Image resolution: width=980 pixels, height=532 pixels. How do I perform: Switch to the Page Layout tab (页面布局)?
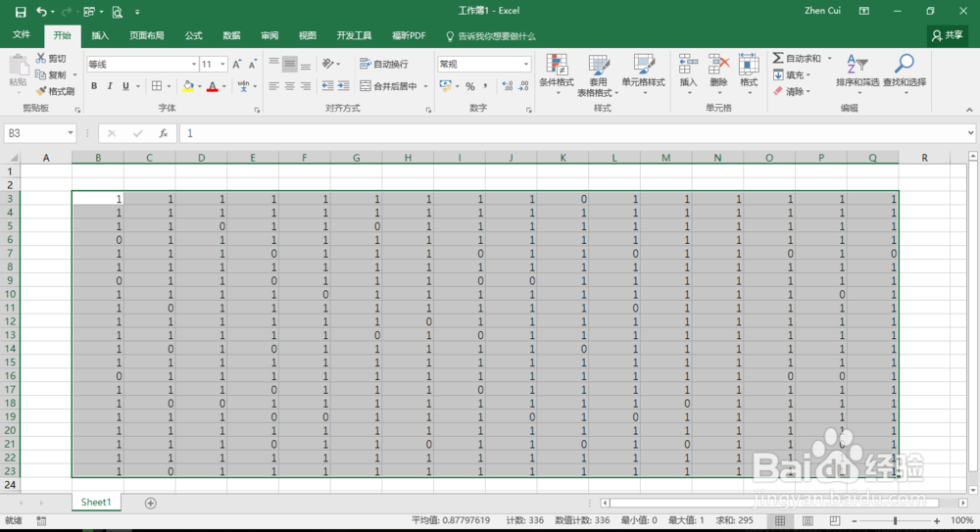coord(147,35)
